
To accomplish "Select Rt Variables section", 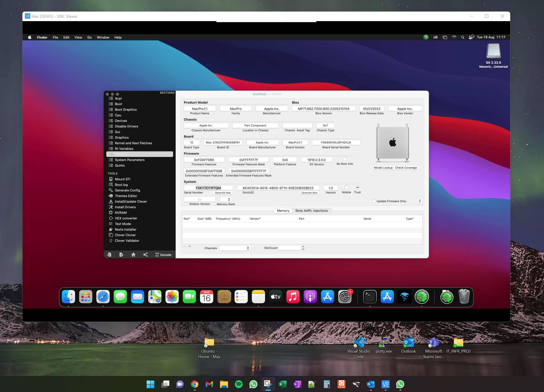I will 124,149.
